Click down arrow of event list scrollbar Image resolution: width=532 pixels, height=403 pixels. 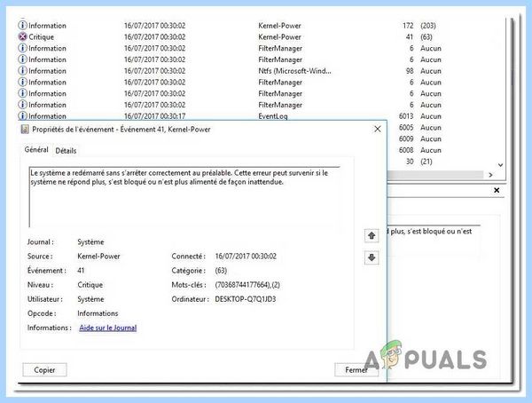click(500, 165)
